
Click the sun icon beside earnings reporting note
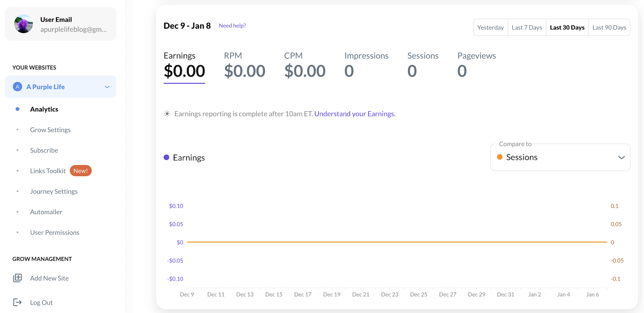click(x=167, y=114)
